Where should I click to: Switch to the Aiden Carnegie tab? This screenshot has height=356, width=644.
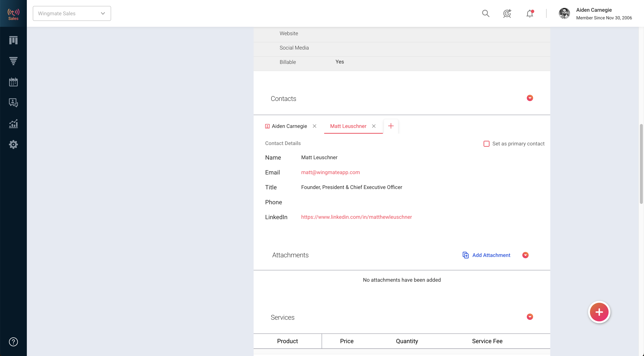click(289, 126)
